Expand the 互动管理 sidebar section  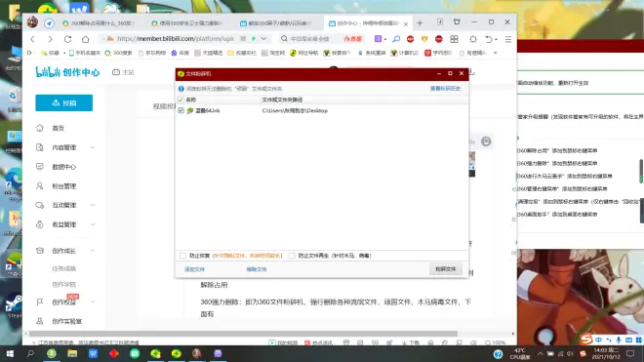[x=65, y=205]
